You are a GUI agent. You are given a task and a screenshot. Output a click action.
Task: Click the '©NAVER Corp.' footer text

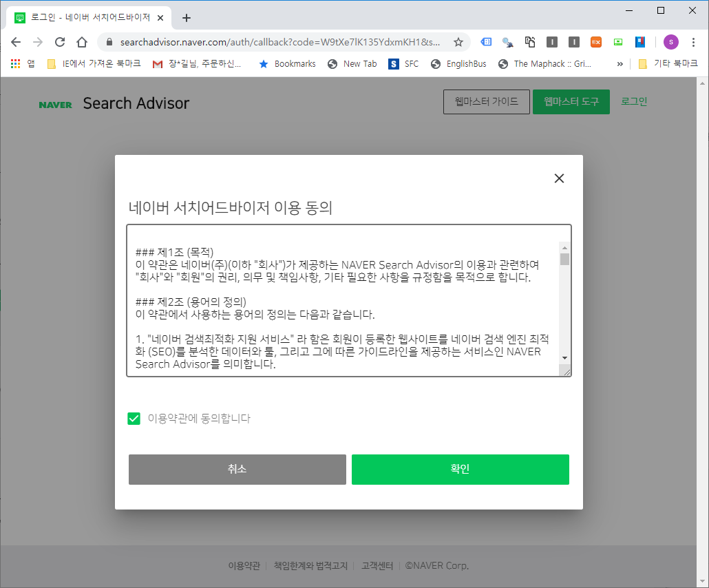click(437, 566)
